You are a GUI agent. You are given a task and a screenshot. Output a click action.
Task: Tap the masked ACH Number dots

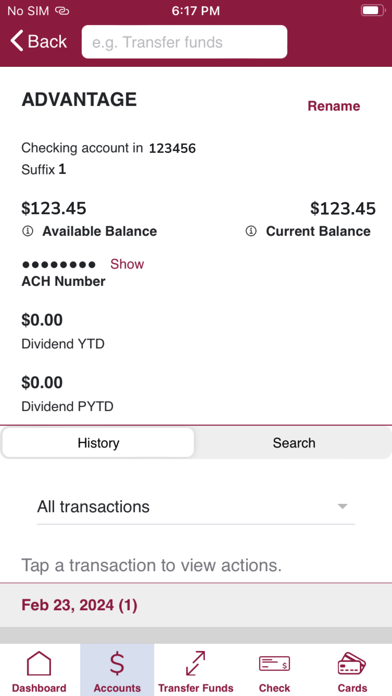point(59,265)
